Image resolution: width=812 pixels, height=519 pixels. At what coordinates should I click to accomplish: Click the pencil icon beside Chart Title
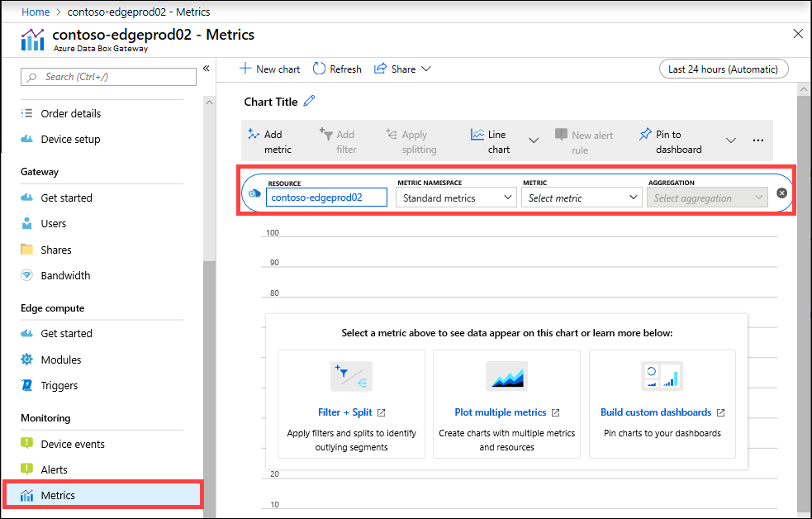coord(309,101)
